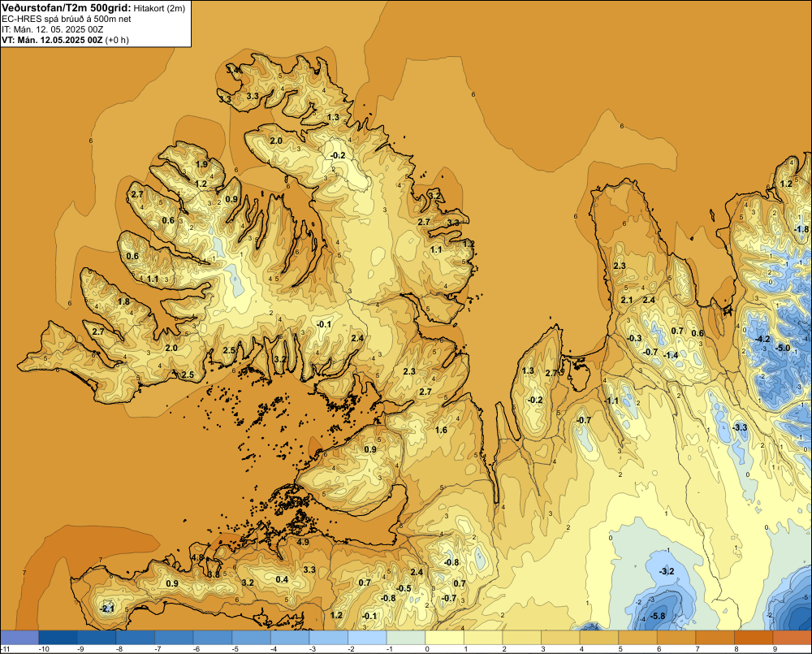Click the '-10' tick label on legend scale
This screenshot has height=654, width=812.
[x=44, y=649]
